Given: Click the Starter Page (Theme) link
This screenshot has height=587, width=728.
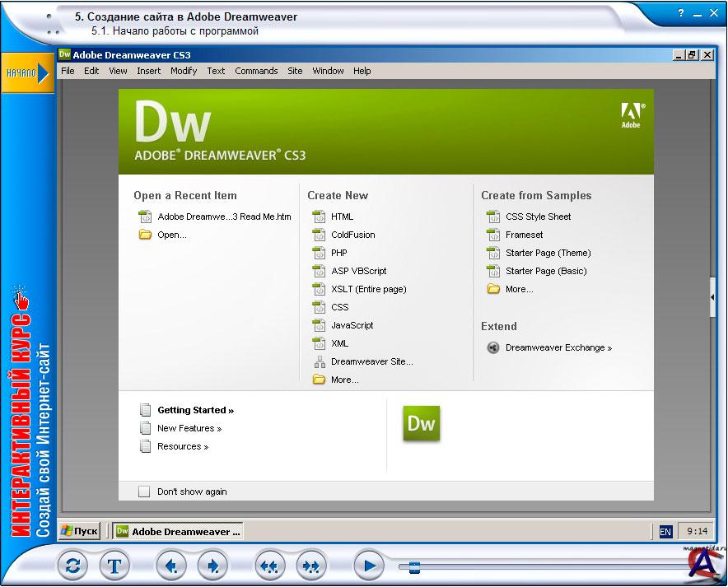Looking at the screenshot, I should [548, 253].
